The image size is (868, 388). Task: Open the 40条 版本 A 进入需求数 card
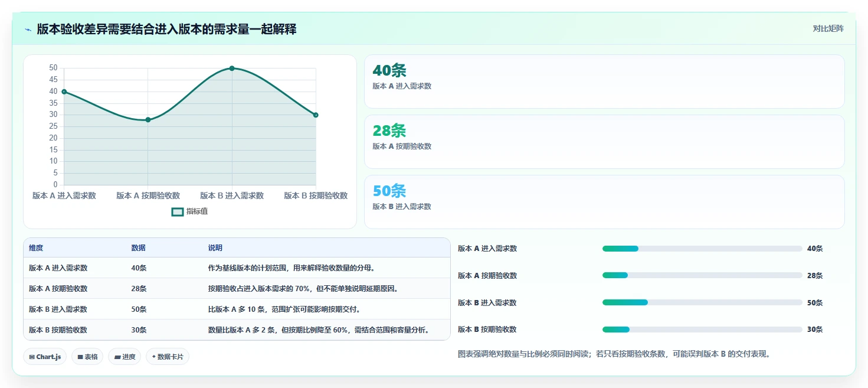point(604,81)
